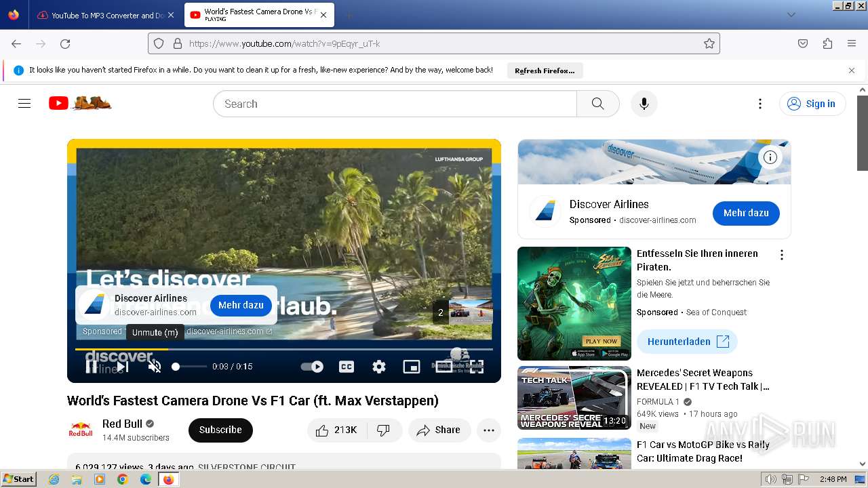Unmute the video speaker icon
The width and height of the screenshot is (868, 488).
pyautogui.click(x=155, y=367)
